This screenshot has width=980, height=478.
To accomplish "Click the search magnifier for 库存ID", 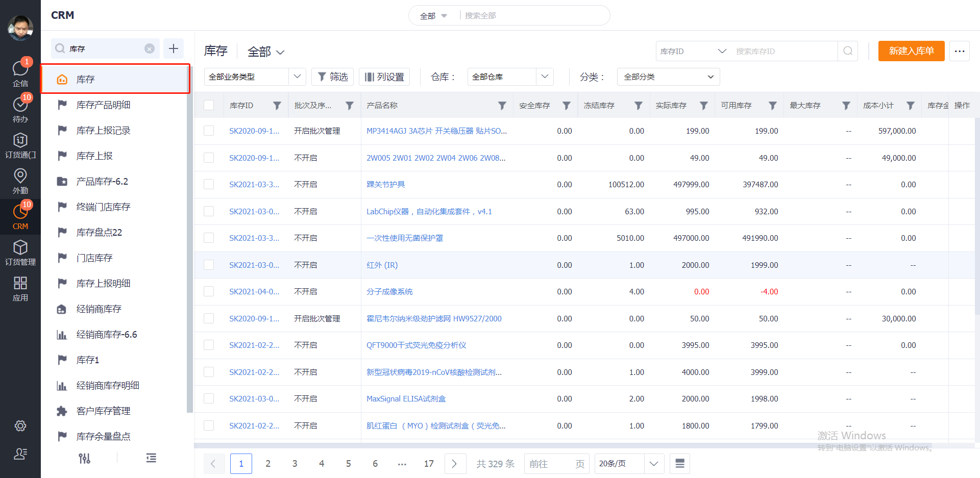I will pos(848,51).
